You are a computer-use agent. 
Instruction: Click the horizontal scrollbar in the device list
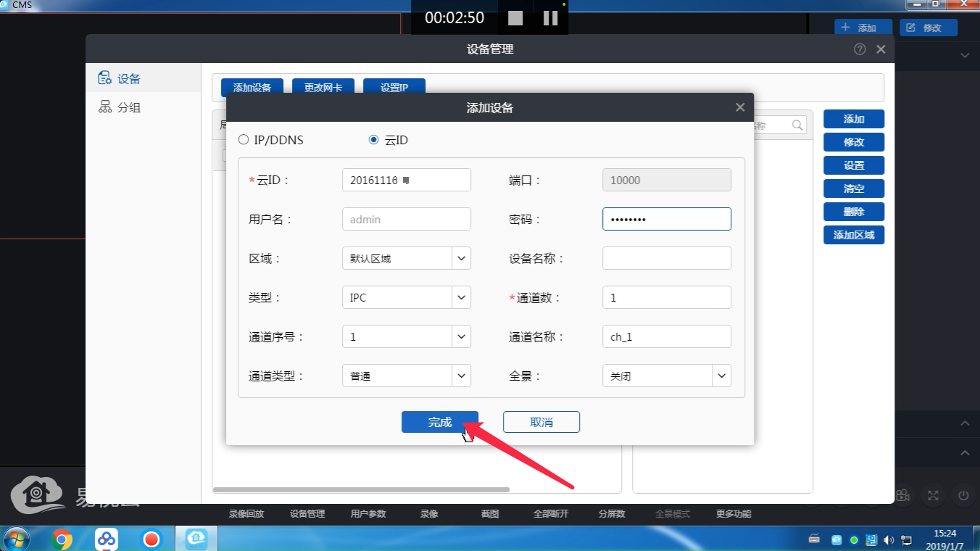pyautogui.click(x=362, y=489)
